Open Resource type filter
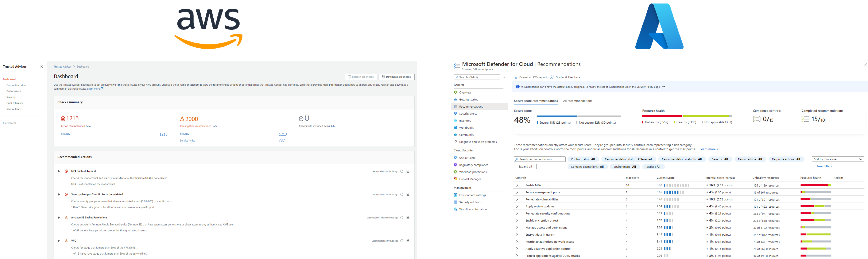 pos(750,159)
